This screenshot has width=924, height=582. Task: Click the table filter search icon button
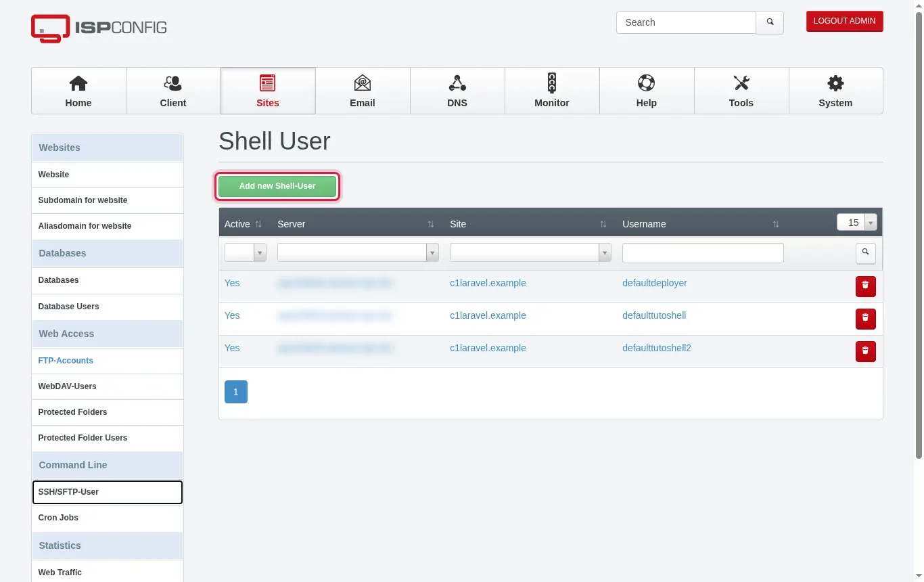865,253
